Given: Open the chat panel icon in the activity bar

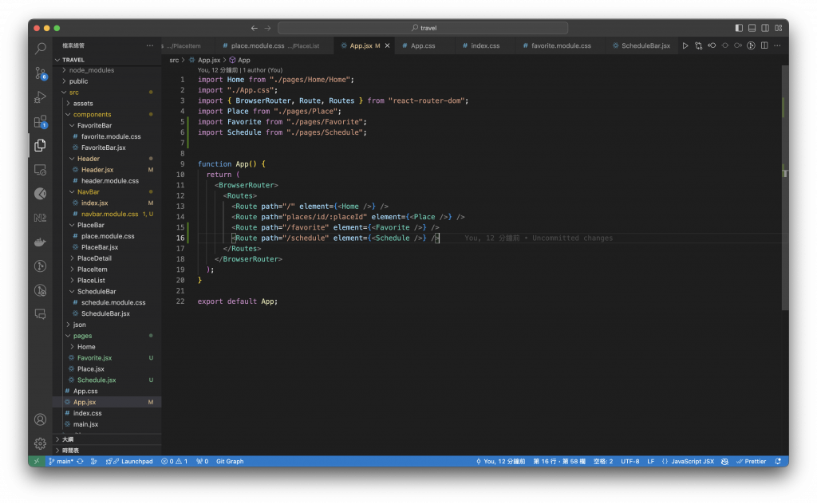Looking at the screenshot, I should [x=40, y=314].
